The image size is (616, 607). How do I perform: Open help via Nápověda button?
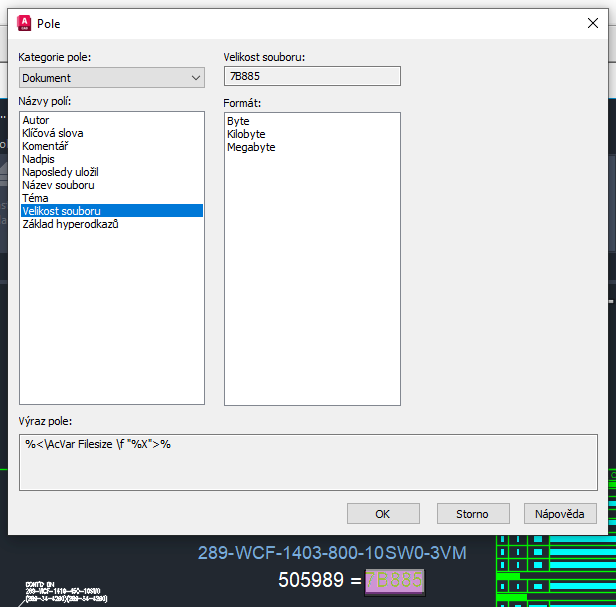tap(560, 514)
